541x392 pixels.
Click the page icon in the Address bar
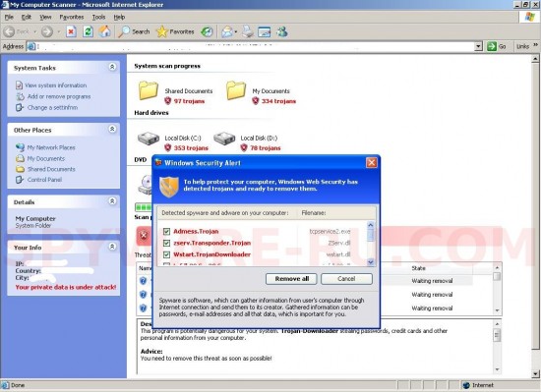click(x=31, y=46)
